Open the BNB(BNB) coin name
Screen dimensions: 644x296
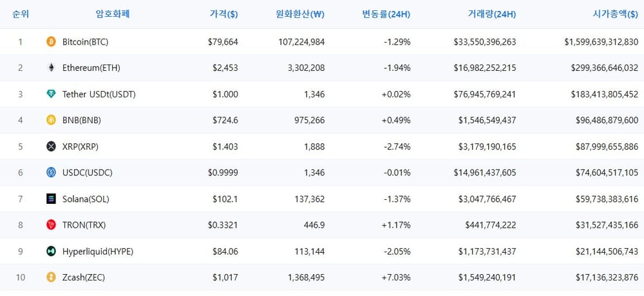coord(82,121)
